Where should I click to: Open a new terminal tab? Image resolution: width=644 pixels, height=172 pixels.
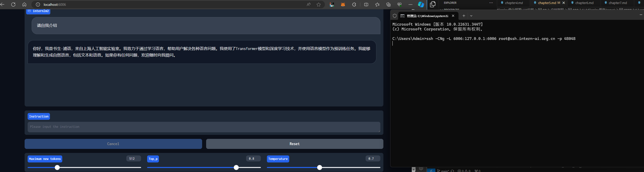click(464, 16)
